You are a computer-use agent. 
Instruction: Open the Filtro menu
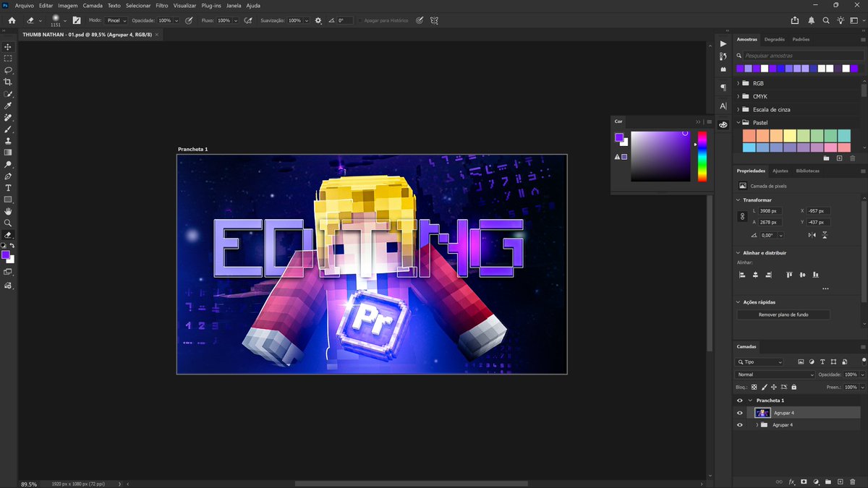tap(162, 5)
